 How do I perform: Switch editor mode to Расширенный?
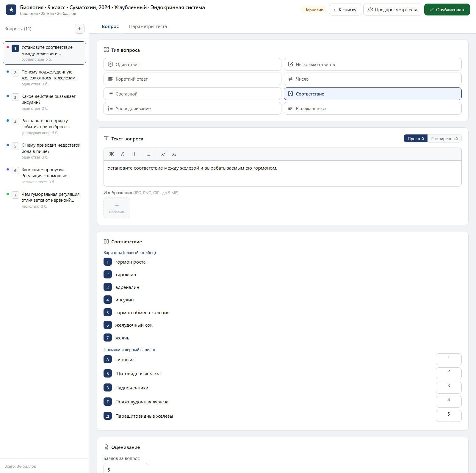[444, 139]
